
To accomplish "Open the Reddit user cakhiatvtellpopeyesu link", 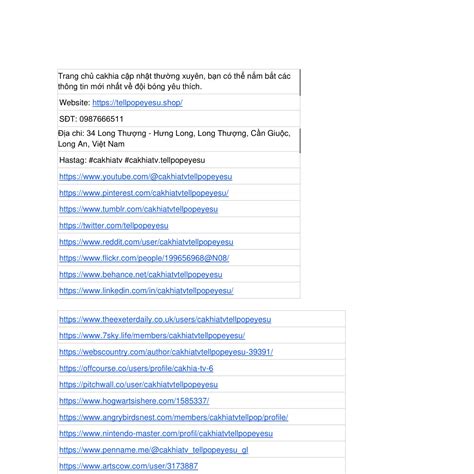I will click(x=146, y=242).
